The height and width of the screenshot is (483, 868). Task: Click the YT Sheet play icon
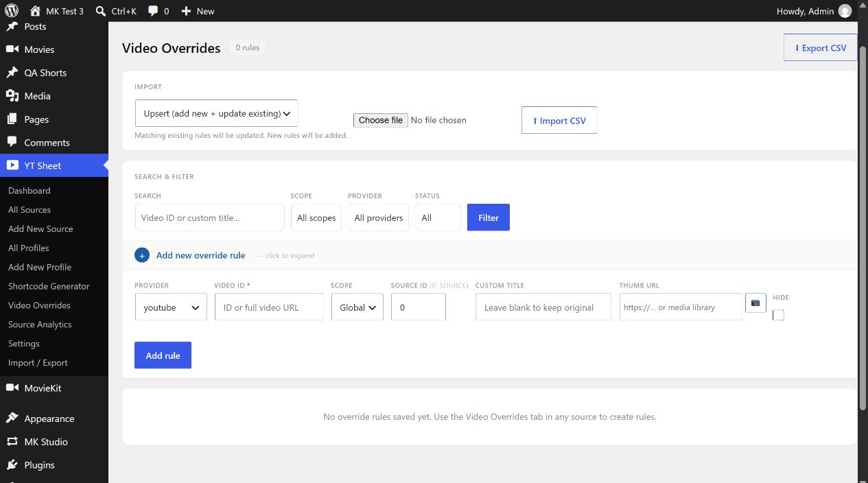point(12,165)
